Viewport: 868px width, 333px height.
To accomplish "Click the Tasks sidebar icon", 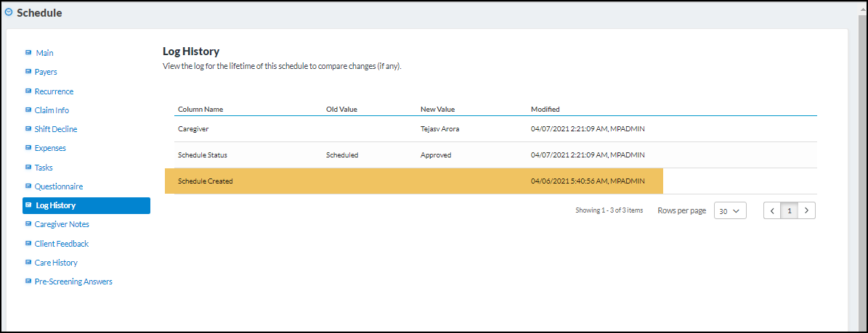I will (x=28, y=167).
